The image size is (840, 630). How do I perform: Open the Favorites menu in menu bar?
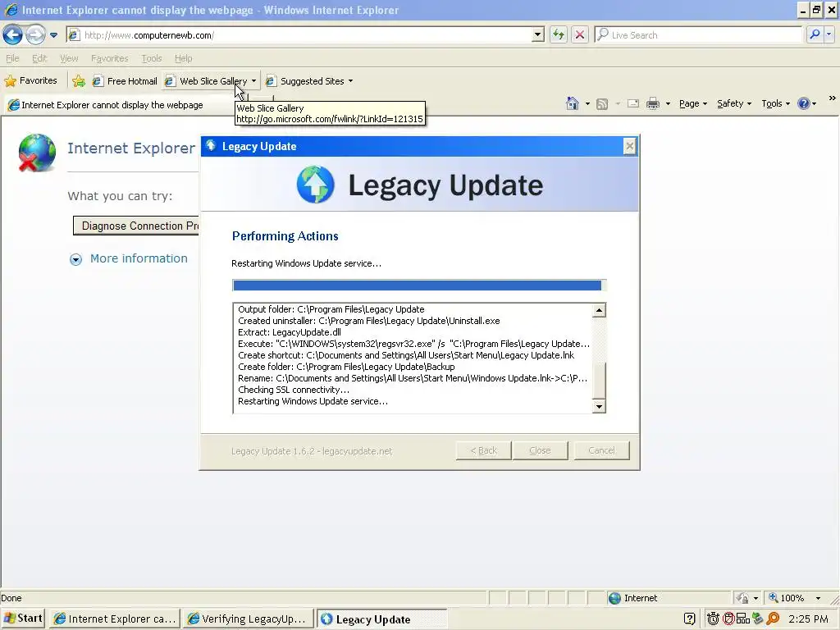(x=109, y=58)
